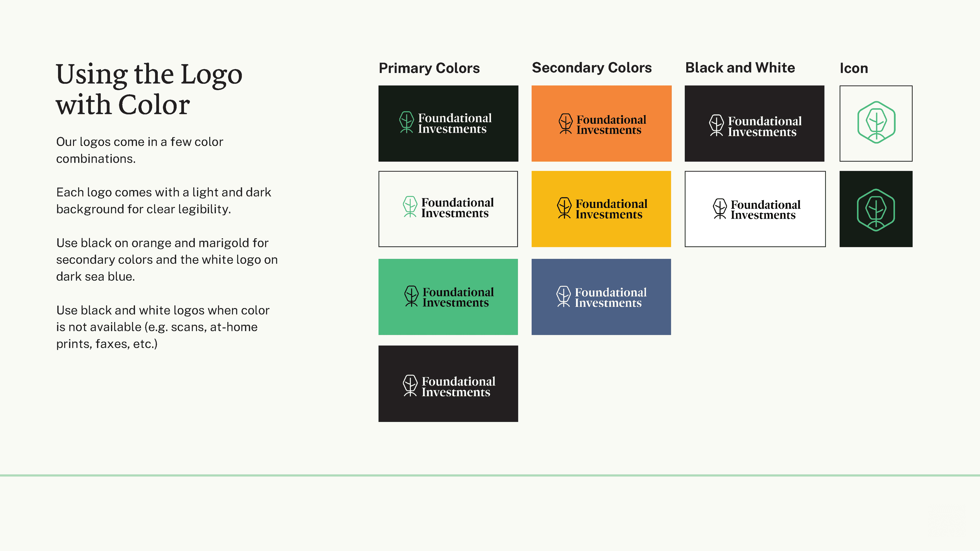The width and height of the screenshot is (980, 551).
Task: Select the dark sea blue color tile
Action: (601, 297)
